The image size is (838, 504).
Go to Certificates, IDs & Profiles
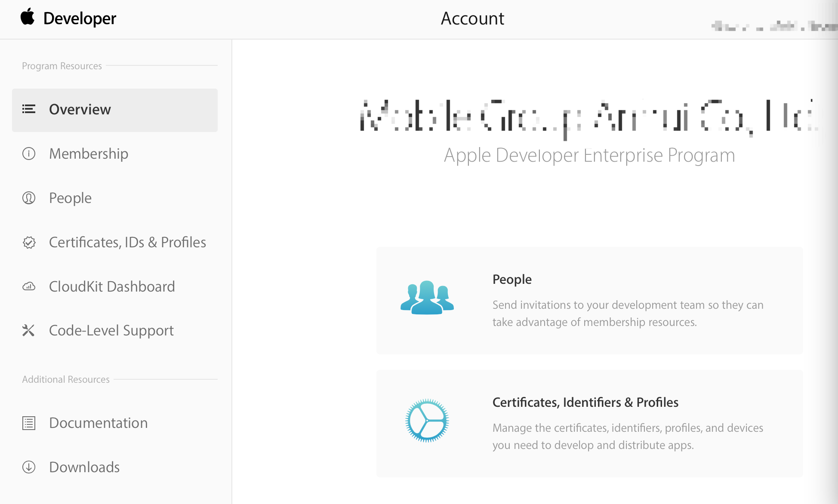click(127, 243)
